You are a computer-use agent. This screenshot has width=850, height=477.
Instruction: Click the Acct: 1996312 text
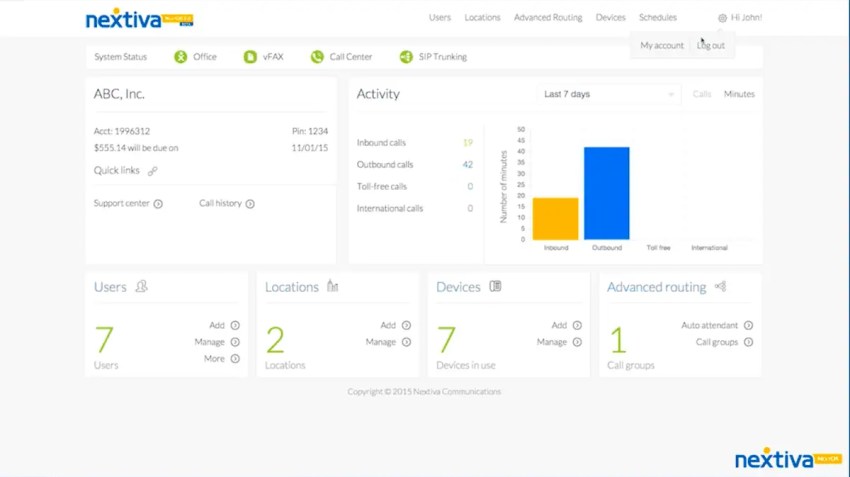point(121,131)
